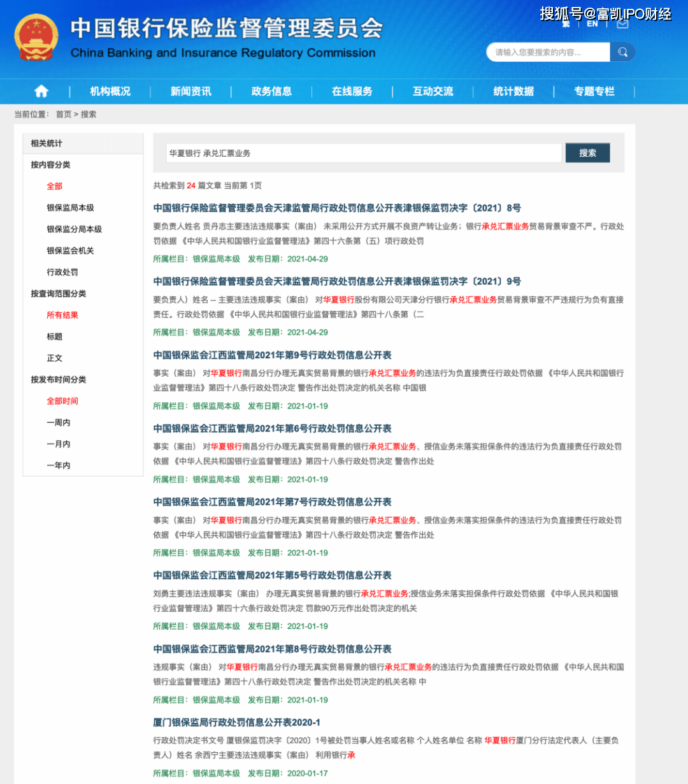
Task: Click the 按发布时间分类 heading
Action: (58, 379)
